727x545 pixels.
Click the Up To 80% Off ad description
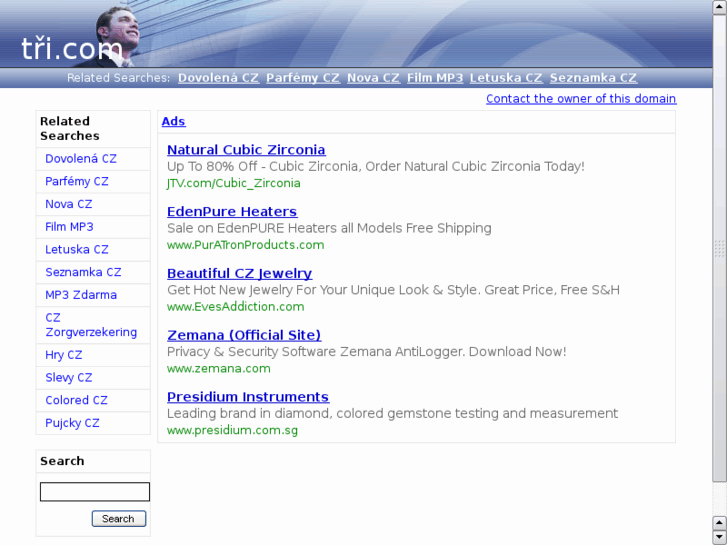[376, 167]
